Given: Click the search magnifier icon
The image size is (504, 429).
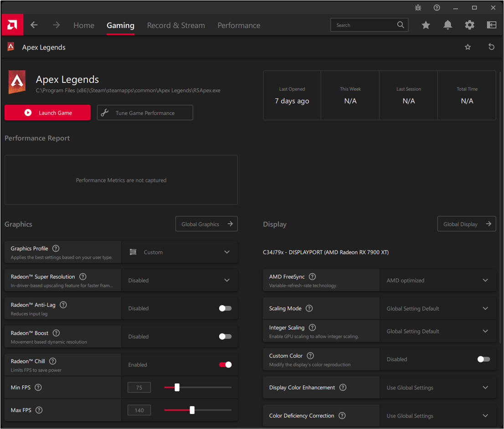Looking at the screenshot, I should click(401, 25).
